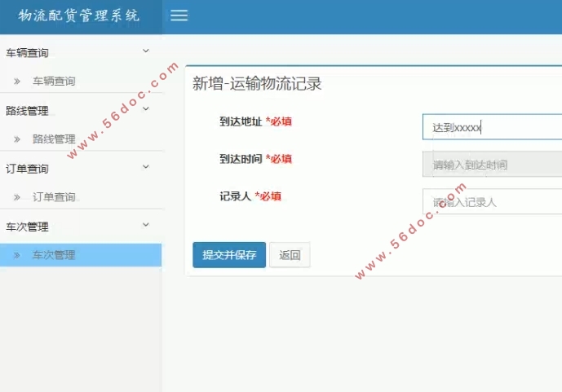Click double-arrow icon beside 车次管理 submenu
The width and height of the screenshot is (562, 392).
[17, 256]
